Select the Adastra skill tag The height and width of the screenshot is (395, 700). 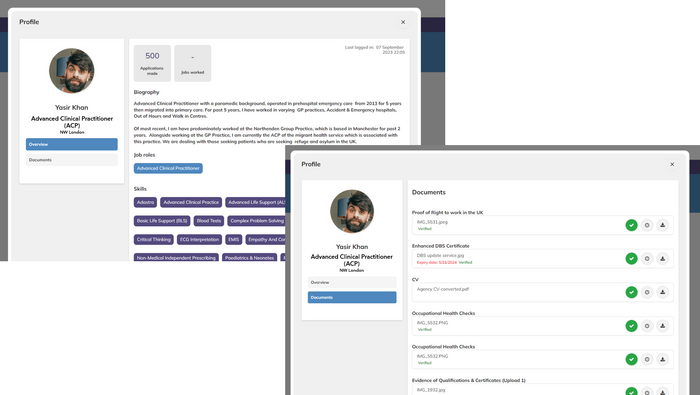pos(145,202)
